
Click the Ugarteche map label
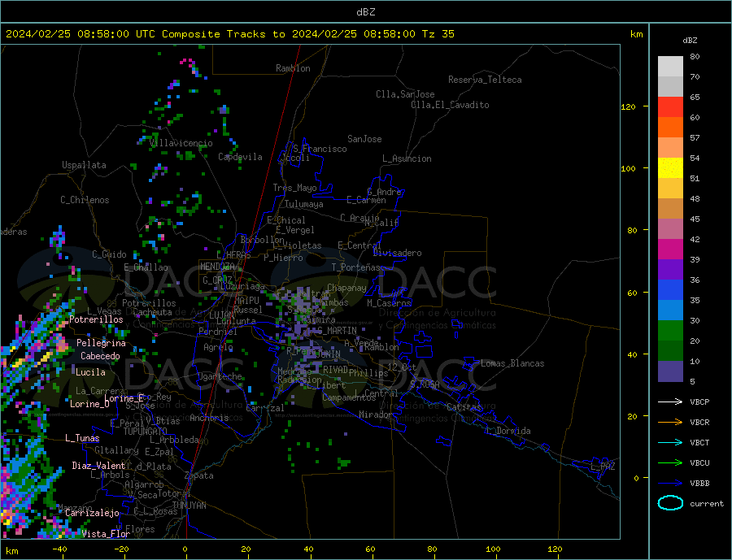220,376
